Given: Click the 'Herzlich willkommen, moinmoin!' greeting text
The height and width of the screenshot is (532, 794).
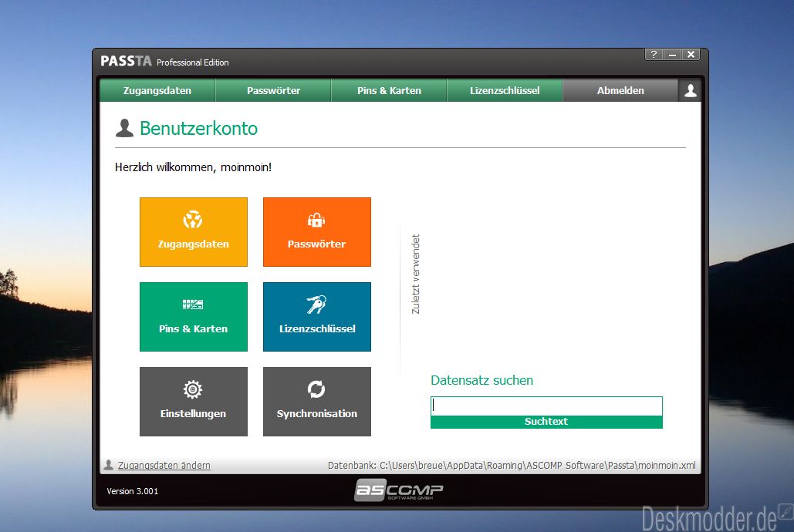Looking at the screenshot, I should tap(193, 167).
